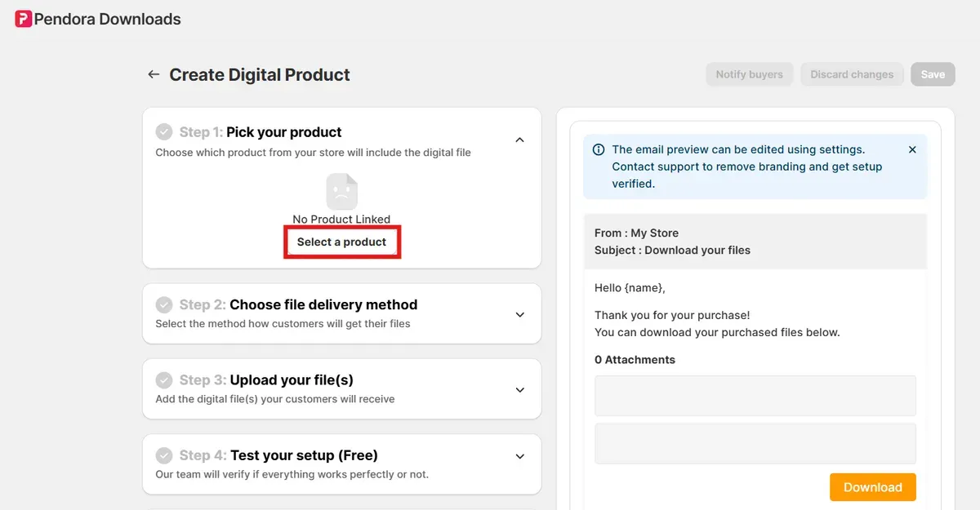Image resolution: width=980 pixels, height=510 pixels.
Task: Click the Discard changes button
Action: (852, 73)
